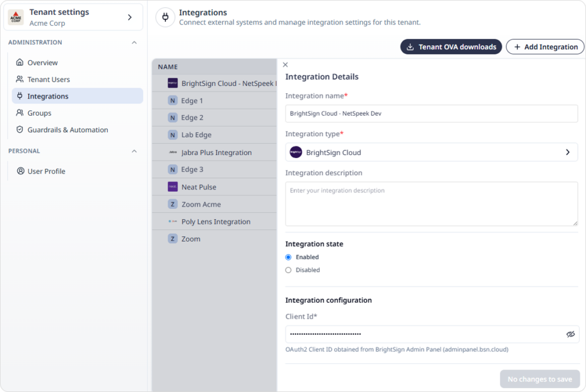Select the Edge 1 integration
The image size is (586, 392).
215,101
